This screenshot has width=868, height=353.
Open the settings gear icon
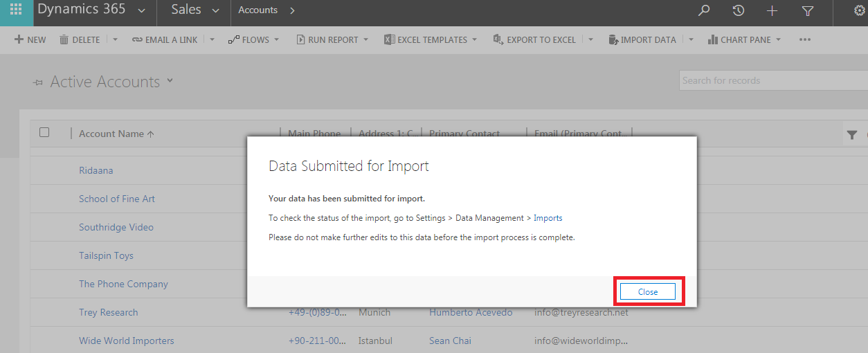point(859,10)
